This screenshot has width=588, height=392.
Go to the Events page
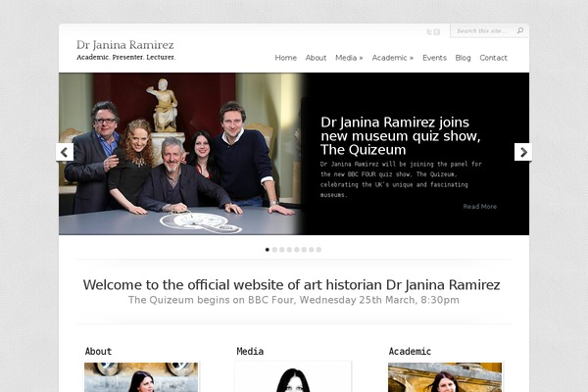pos(434,58)
